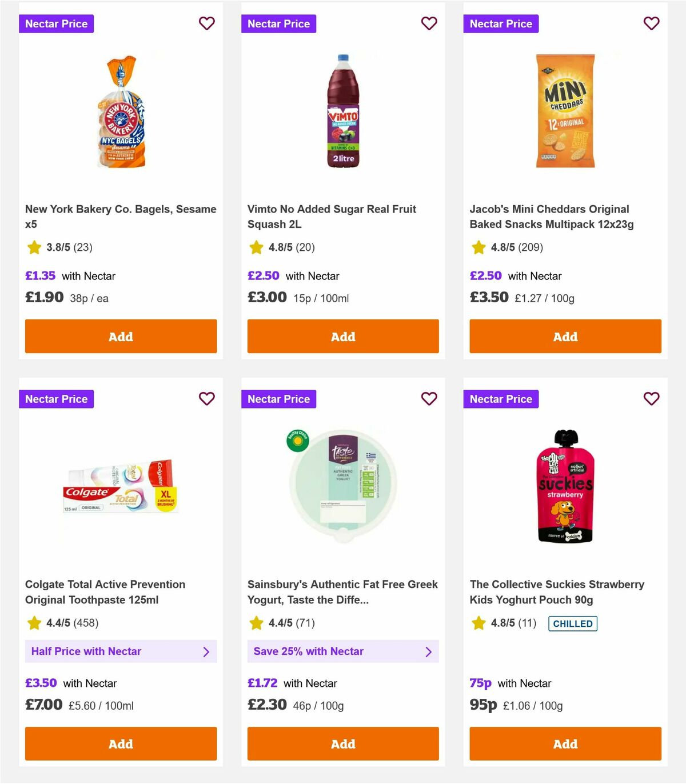Add Colgate Total toothpaste to basket
Screen dimensions: 686x784
pyautogui.click(x=121, y=744)
